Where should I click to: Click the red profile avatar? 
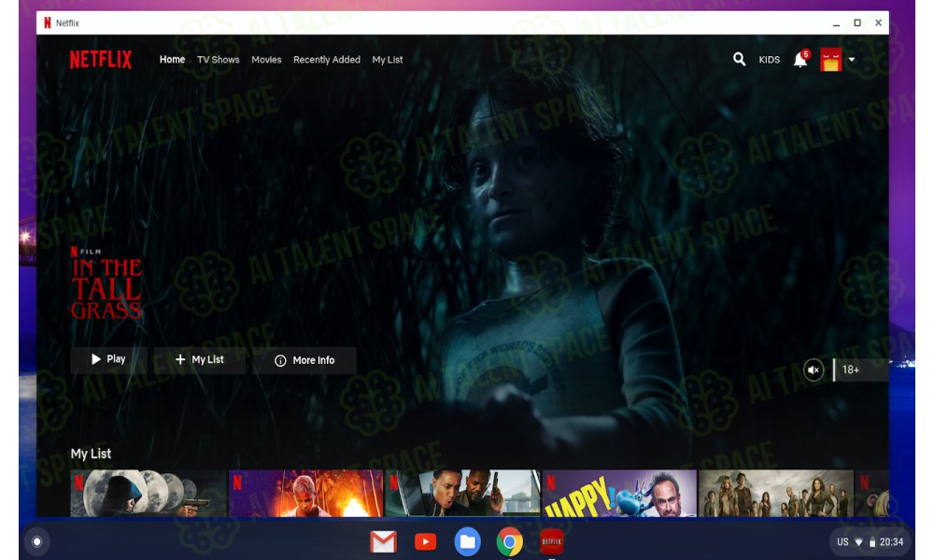(x=831, y=60)
